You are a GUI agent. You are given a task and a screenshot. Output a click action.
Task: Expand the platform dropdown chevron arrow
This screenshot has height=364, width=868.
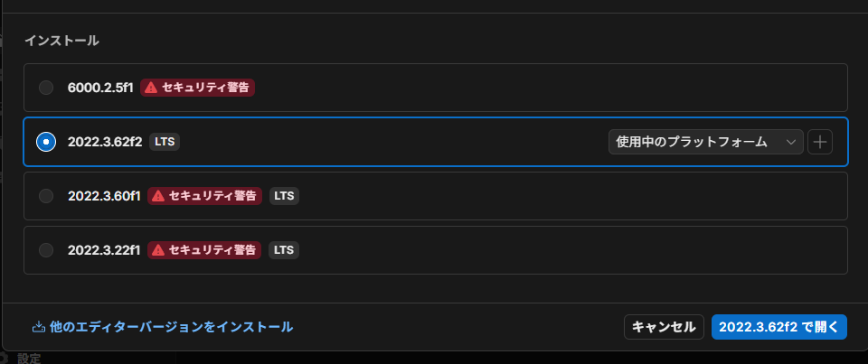click(791, 142)
